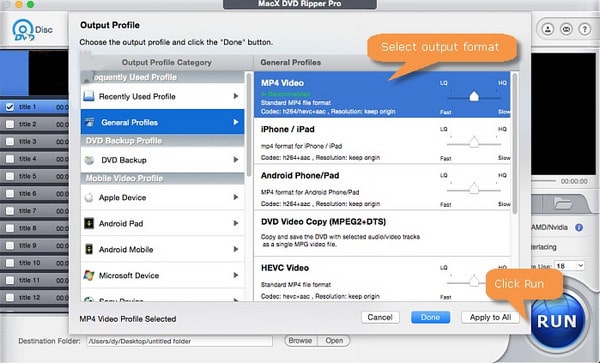Click the Destination Folder path field
The height and width of the screenshot is (364, 600).
click(x=179, y=341)
